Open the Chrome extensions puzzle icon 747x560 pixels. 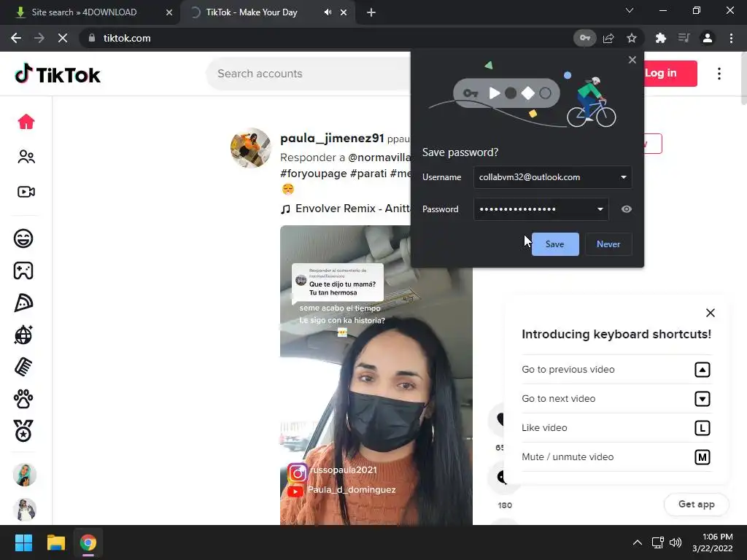660,38
